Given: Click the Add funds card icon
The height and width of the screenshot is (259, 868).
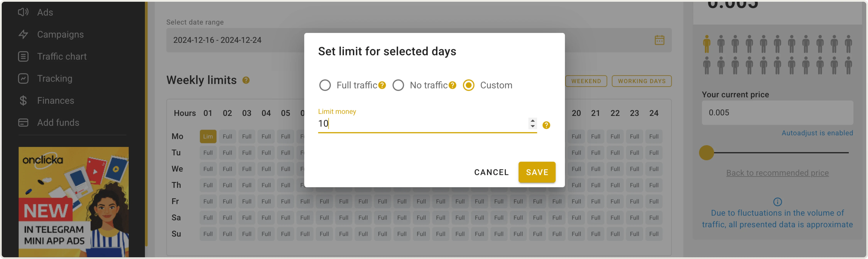Looking at the screenshot, I should pyautogui.click(x=23, y=122).
